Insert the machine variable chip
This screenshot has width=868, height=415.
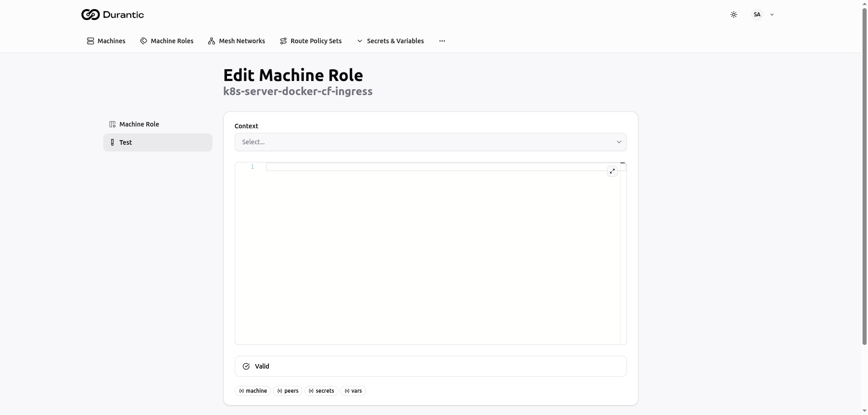point(253,391)
